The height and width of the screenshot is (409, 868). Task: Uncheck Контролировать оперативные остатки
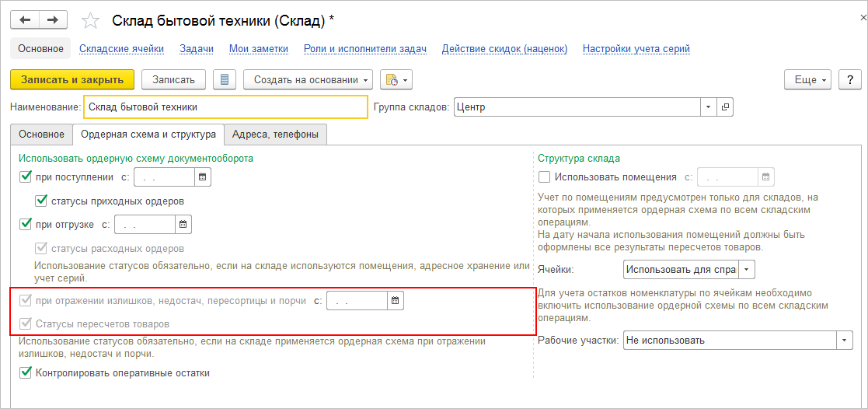pyautogui.click(x=26, y=372)
